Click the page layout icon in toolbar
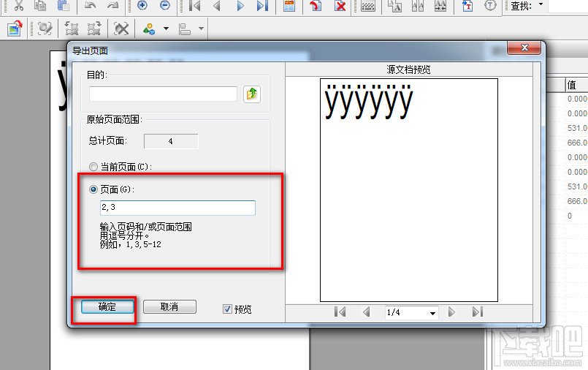Viewport: 588px width, 370px height. (289, 6)
